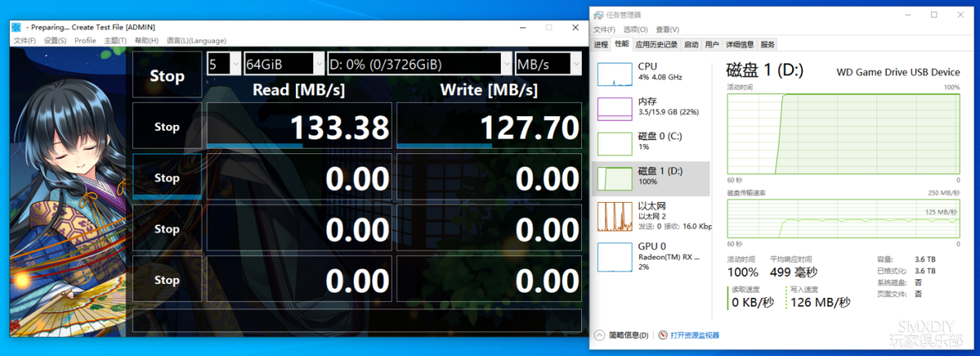The image size is (980, 356).
Task: Open the 帮助(H) help menu
Action: 147,40
